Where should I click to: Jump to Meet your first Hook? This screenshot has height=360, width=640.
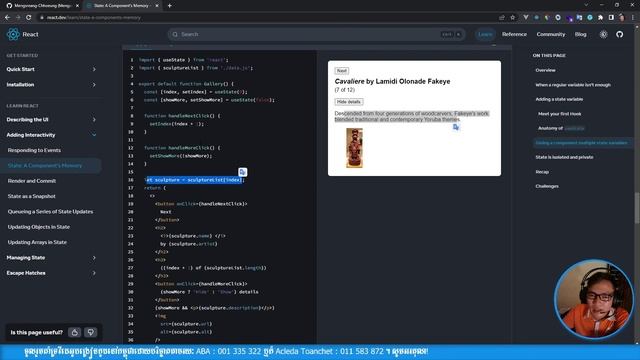(560, 114)
